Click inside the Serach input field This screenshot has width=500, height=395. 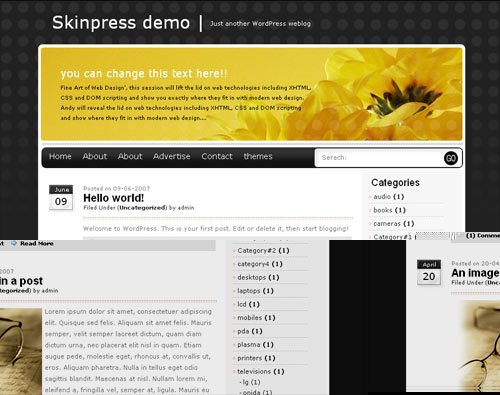[x=379, y=158]
